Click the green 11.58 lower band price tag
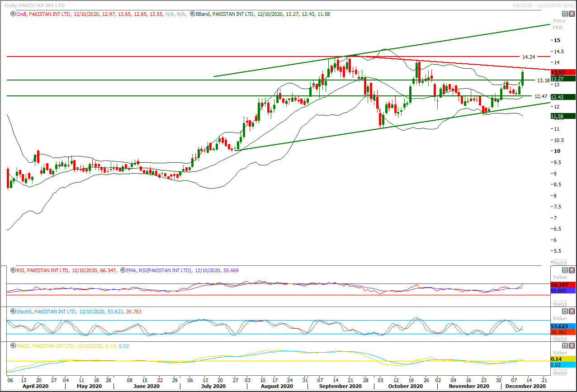 coord(563,116)
